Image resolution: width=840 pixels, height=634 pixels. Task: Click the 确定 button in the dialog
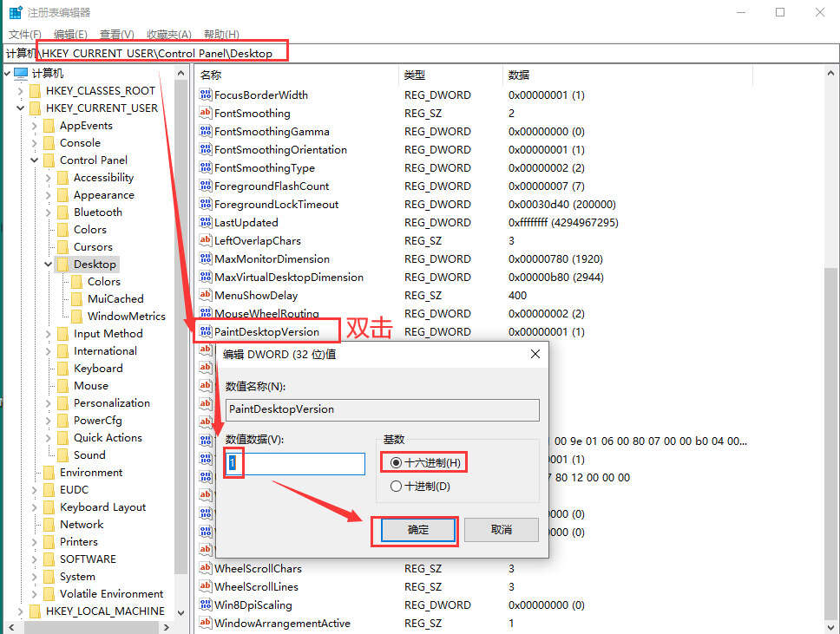[418, 530]
